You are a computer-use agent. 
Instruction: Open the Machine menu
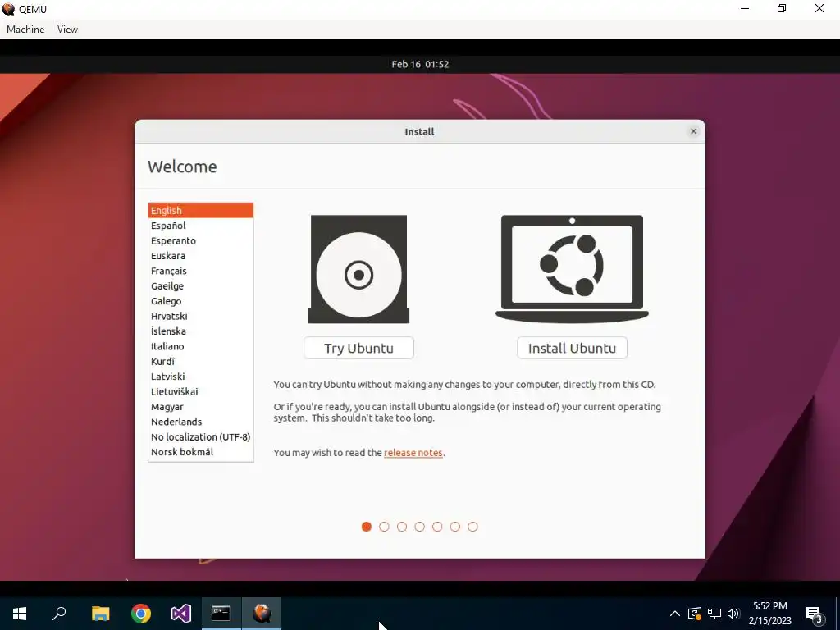click(25, 30)
